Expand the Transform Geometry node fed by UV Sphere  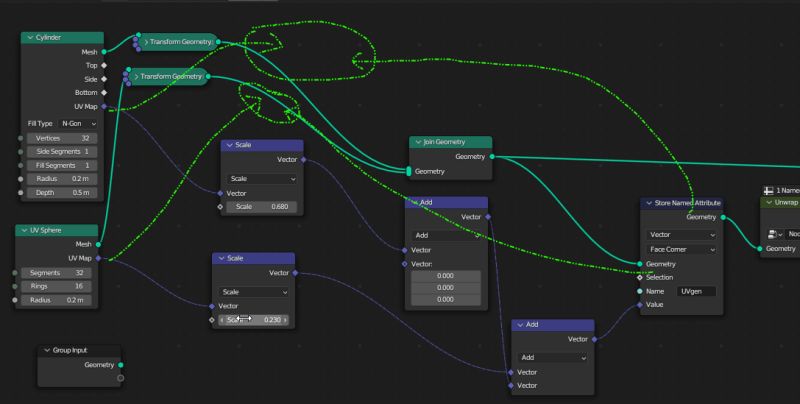point(136,77)
